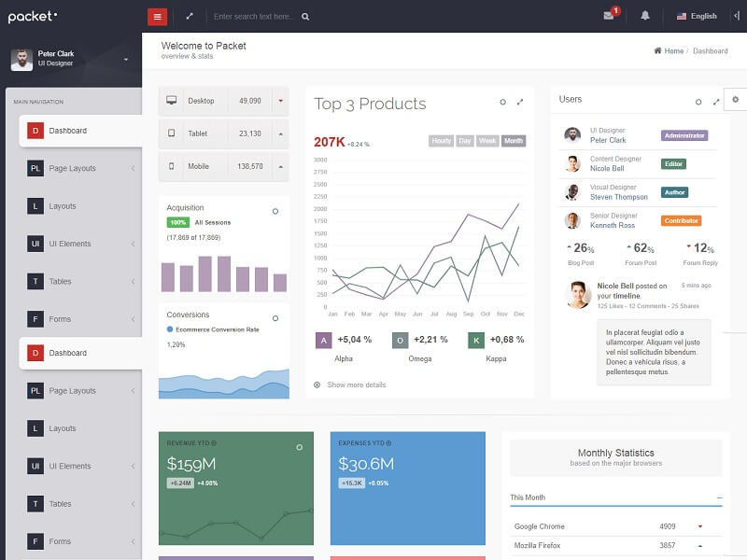The width and height of the screenshot is (747, 560).
Task: Click the plus icon beside Show more details
Action: 317,385
